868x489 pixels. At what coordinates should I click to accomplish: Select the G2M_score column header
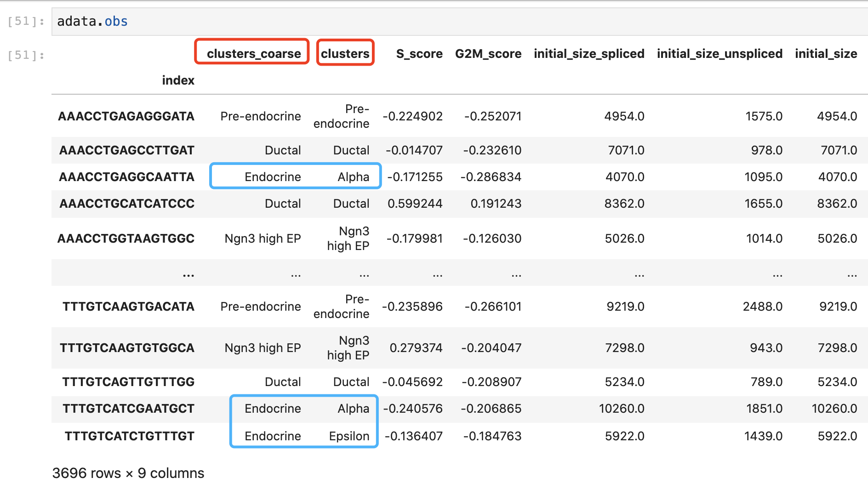click(488, 53)
